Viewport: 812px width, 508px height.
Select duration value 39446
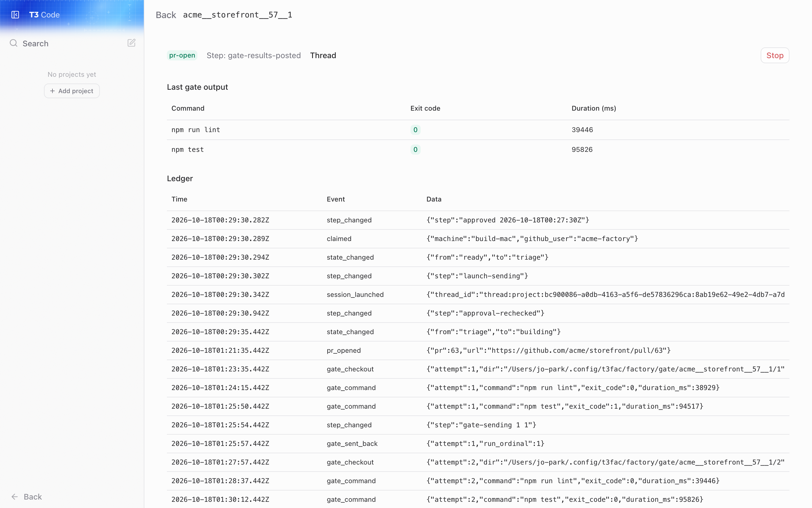pos(582,130)
